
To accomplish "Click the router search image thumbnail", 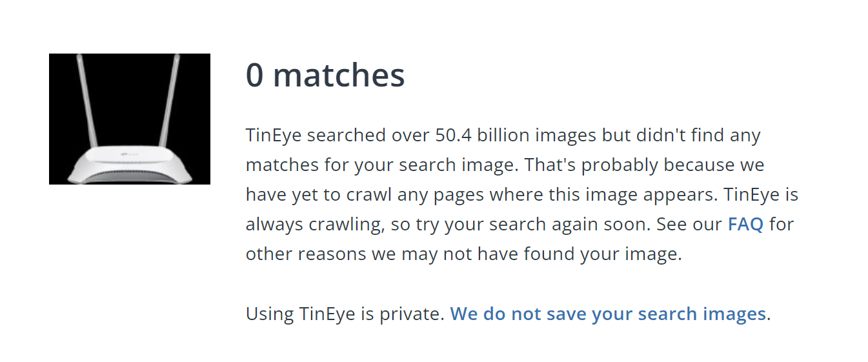I will pyautogui.click(x=130, y=119).
